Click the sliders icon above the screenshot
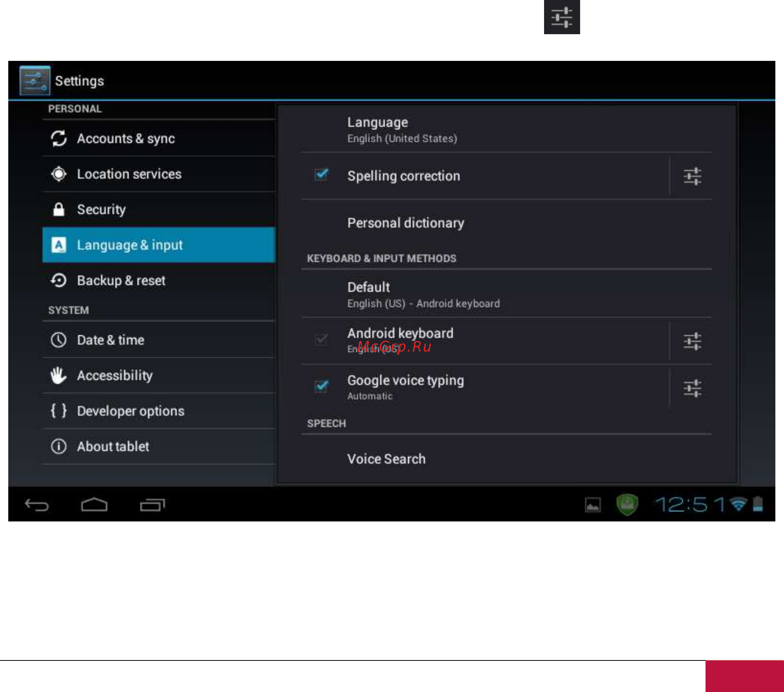The image size is (784, 692). [x=562, y=17]
